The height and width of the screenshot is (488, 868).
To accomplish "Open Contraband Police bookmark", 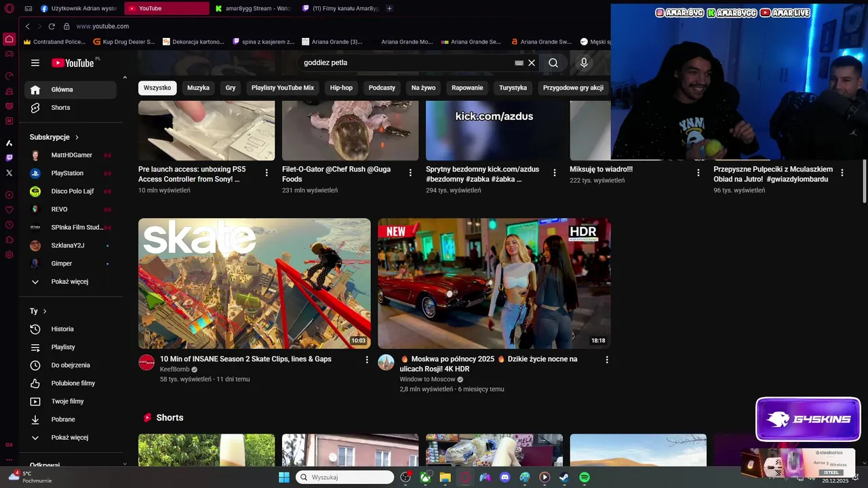I will pyautogui.click(x=54, y=42).
